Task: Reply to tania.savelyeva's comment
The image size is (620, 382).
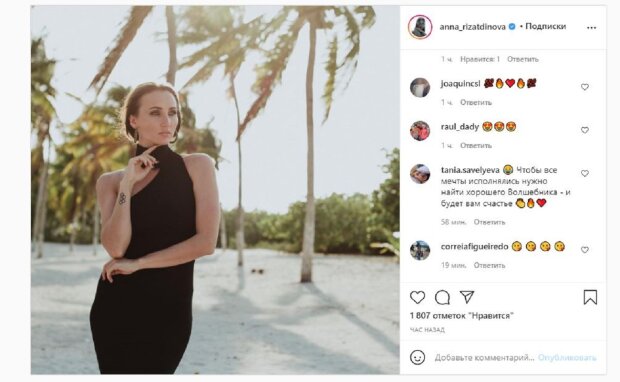Action: coord(489,222)
